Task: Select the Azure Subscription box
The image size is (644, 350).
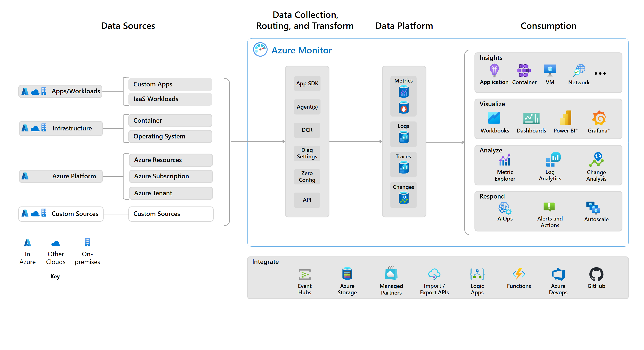Action: [x=171, y=176]
